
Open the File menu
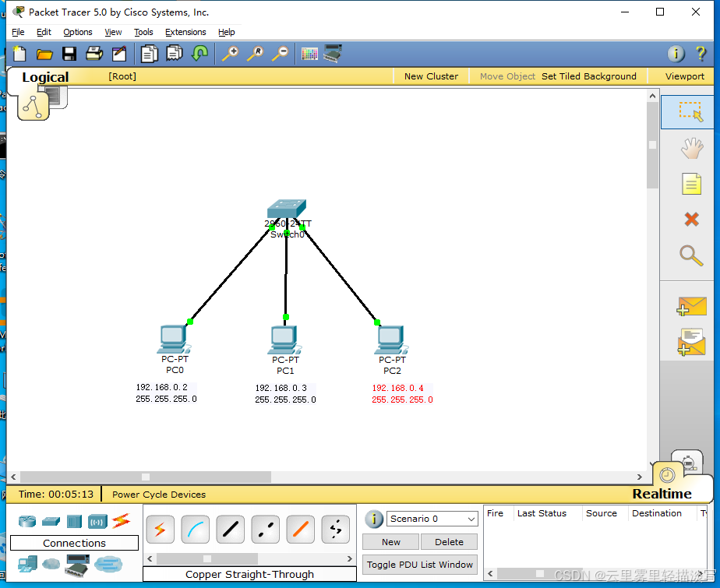[18, 32]
